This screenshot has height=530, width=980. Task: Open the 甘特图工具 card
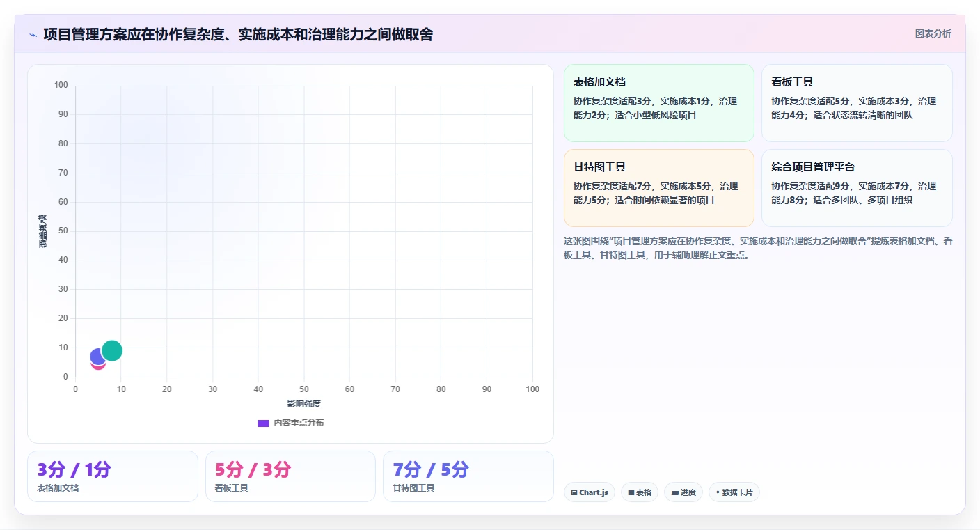[659, 188]
